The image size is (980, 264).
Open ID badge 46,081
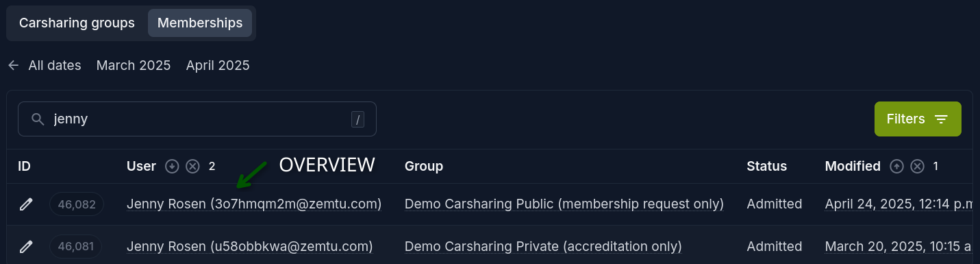tap(76, 246)
